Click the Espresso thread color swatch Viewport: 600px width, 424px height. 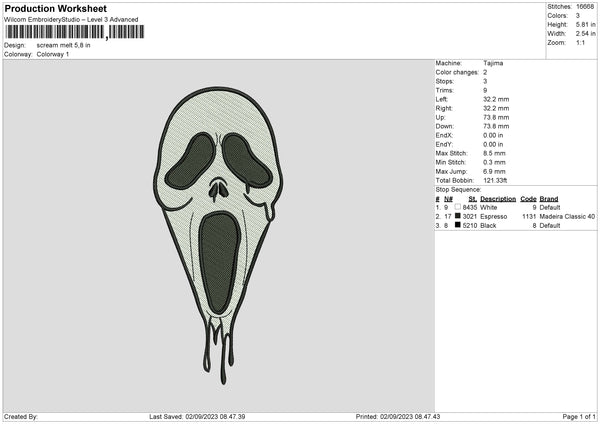458,216
